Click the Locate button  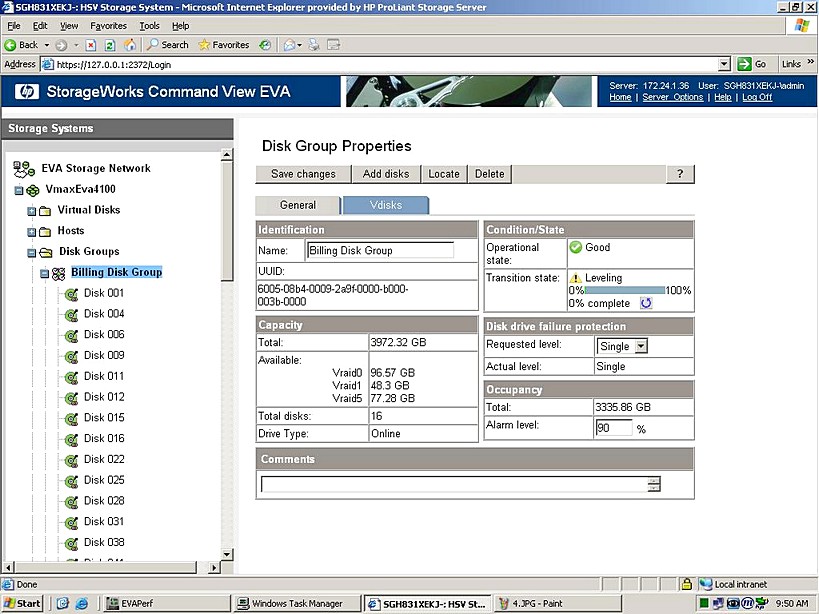tap(444, 174)
